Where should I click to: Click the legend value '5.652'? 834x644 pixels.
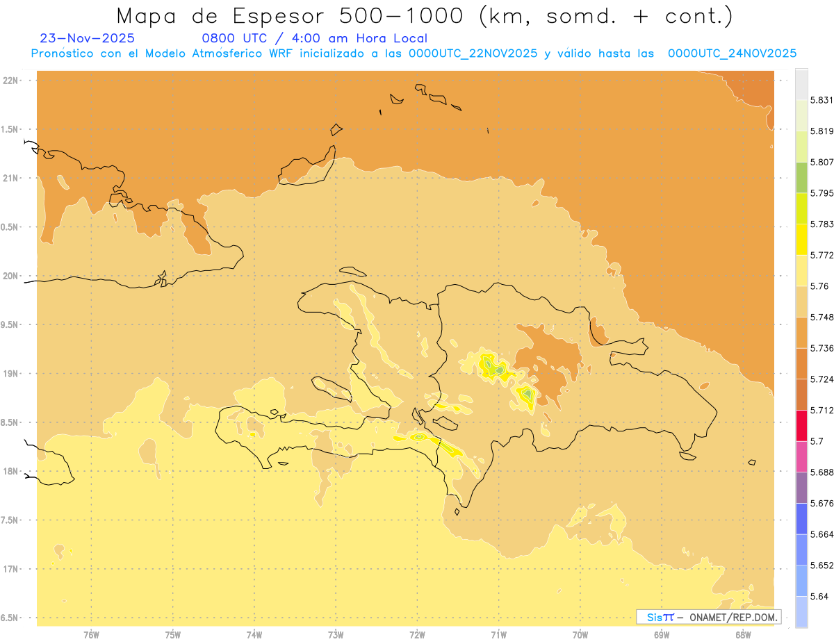[821, 565]
